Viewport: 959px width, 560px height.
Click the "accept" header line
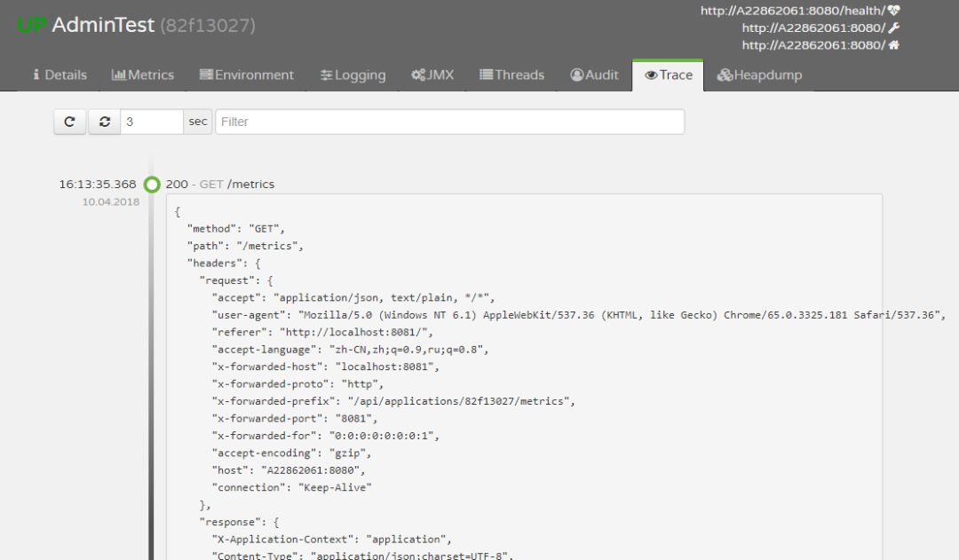(x=353, y=297)
